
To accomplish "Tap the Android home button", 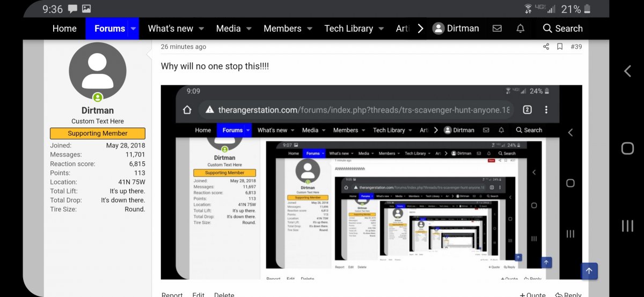I will pos(627,148).
